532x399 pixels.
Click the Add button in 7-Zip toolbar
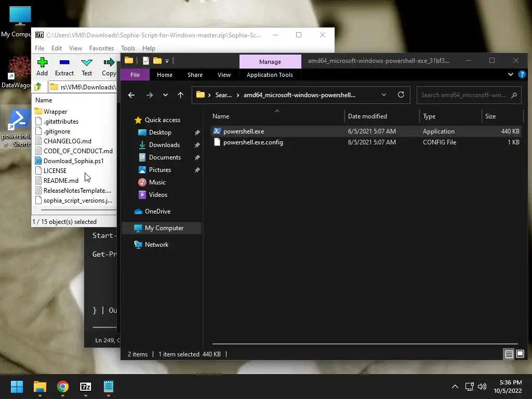[x=42, y=67]
